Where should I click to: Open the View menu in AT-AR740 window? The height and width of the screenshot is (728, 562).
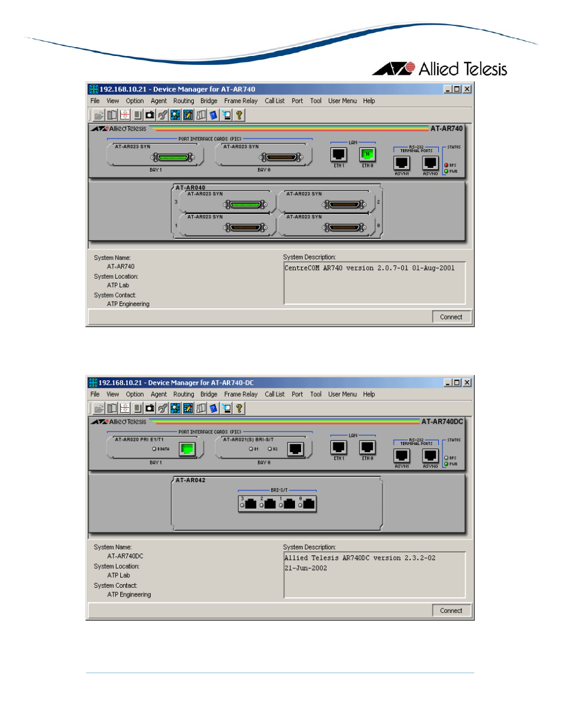[113, 101]
